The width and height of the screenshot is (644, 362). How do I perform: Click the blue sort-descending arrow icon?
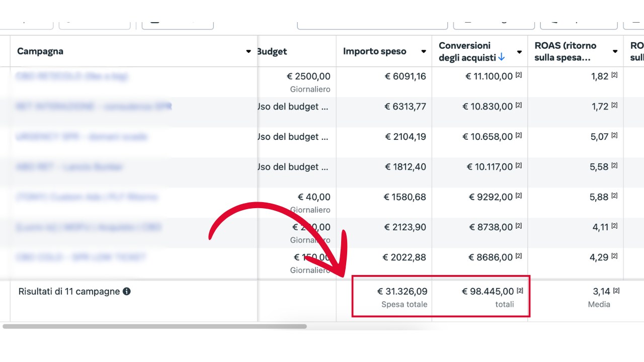tap(501, 58)
